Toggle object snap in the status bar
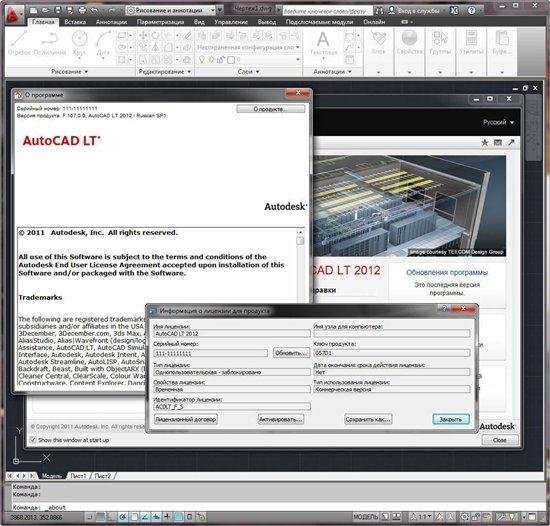 [134, 517]
